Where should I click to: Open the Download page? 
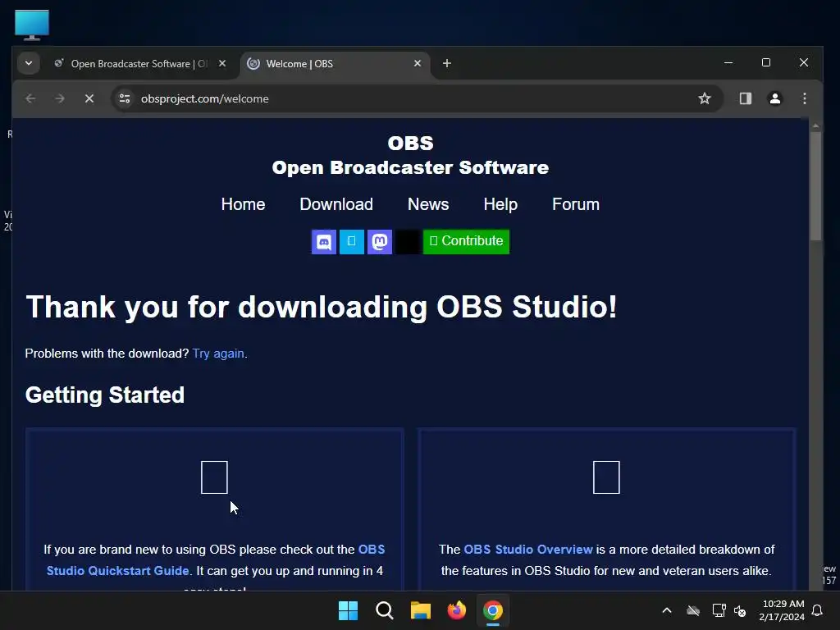[x=336, y=204]
